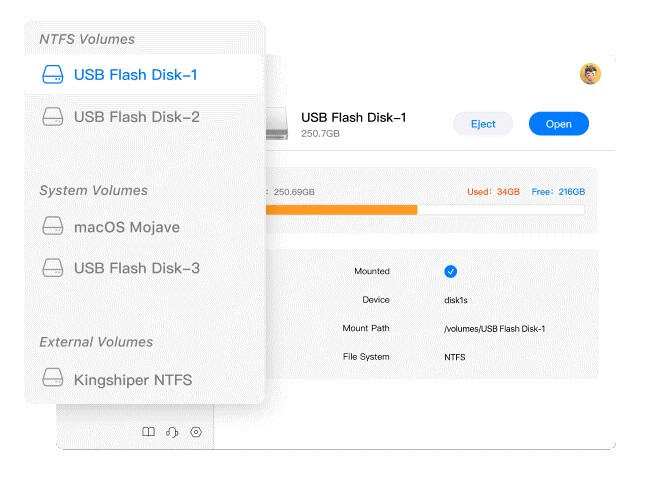
Task: Select USB Flash Disk-2 volume
Action: pyautogui.click(x=136, y=117)
